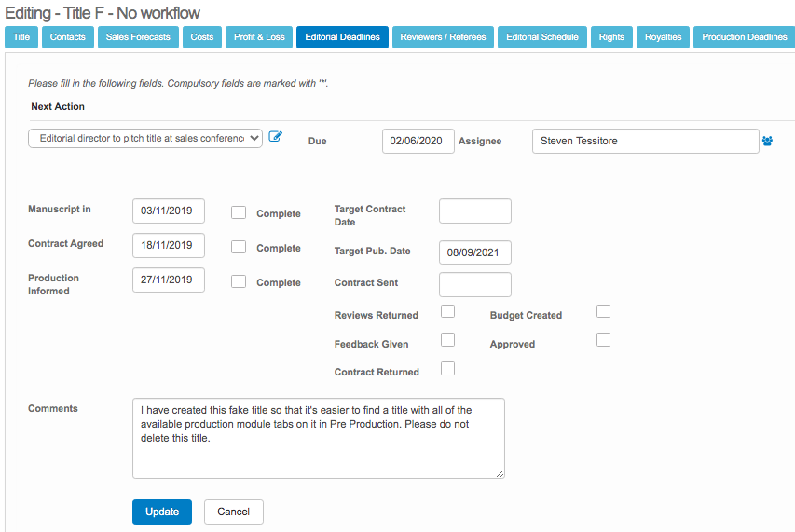Image resolution: width=795 pixels, height=532 pixels.
Task: Open the Royalties tab
Action: [x=664, y=37]
